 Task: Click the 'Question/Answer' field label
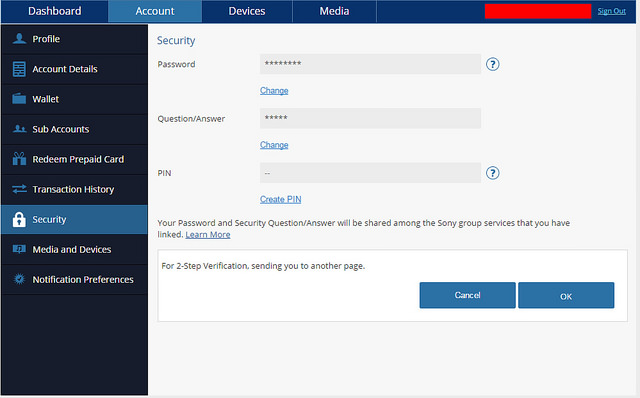[x=191, y=119]
